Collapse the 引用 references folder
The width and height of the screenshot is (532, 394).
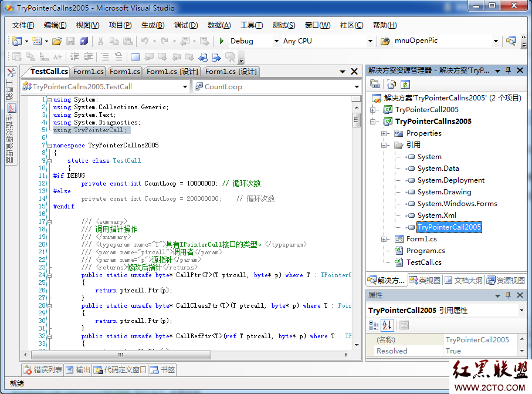click(x=384, y=145)
